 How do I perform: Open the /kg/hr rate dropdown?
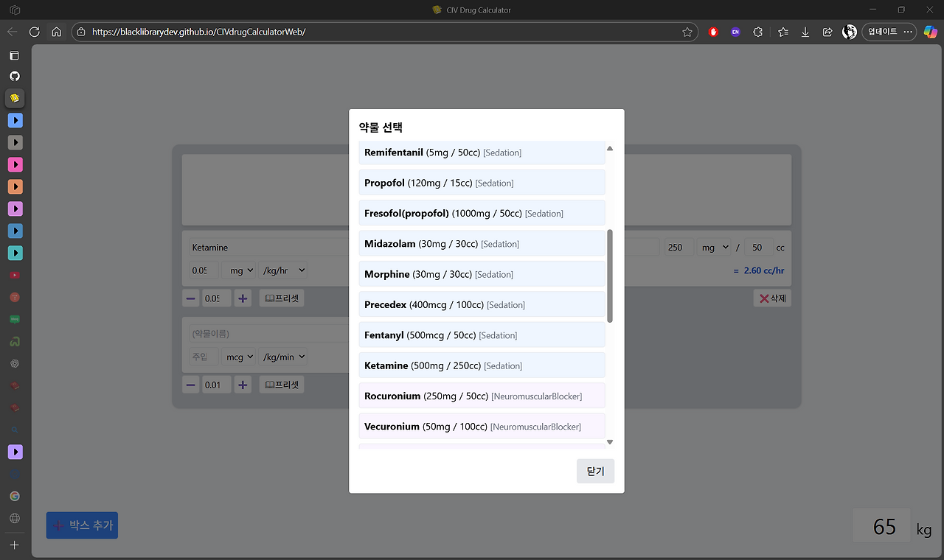click(283, 270)
